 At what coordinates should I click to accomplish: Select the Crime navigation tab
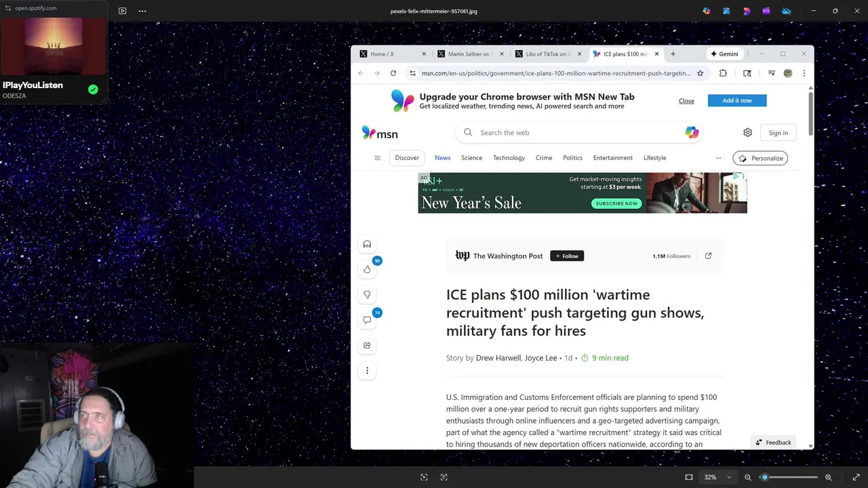click(x=544, y=158)
